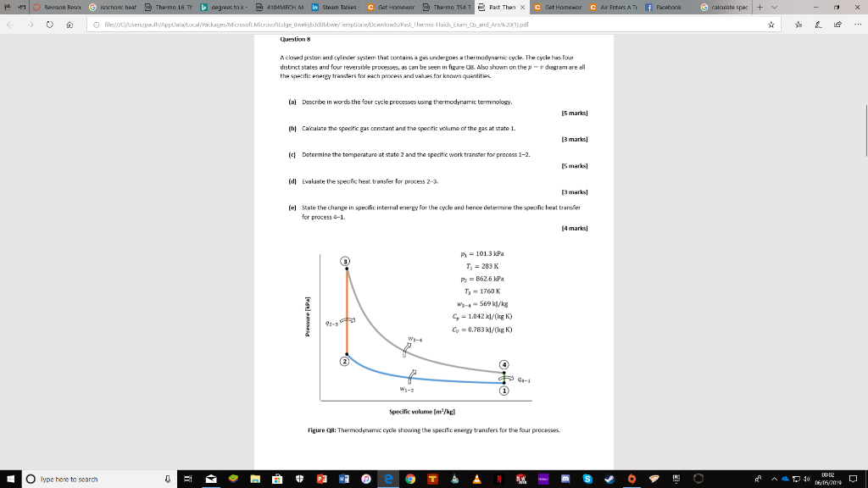Close the isochoric heat tab

pos(136,6)
